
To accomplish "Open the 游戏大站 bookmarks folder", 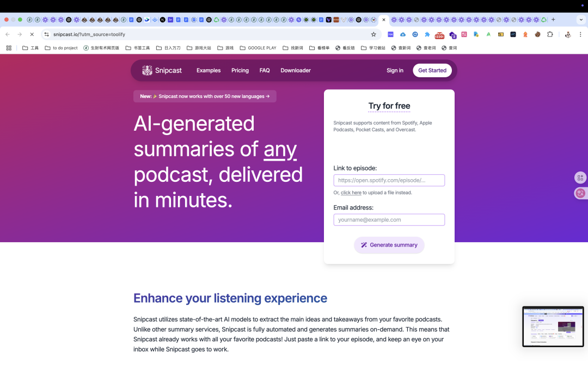I will point(199,48).
